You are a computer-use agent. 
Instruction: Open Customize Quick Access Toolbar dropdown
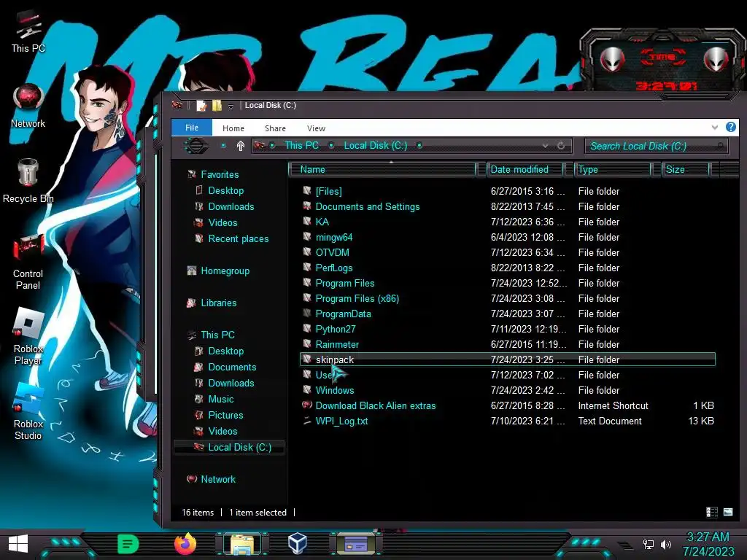point(231,106)
